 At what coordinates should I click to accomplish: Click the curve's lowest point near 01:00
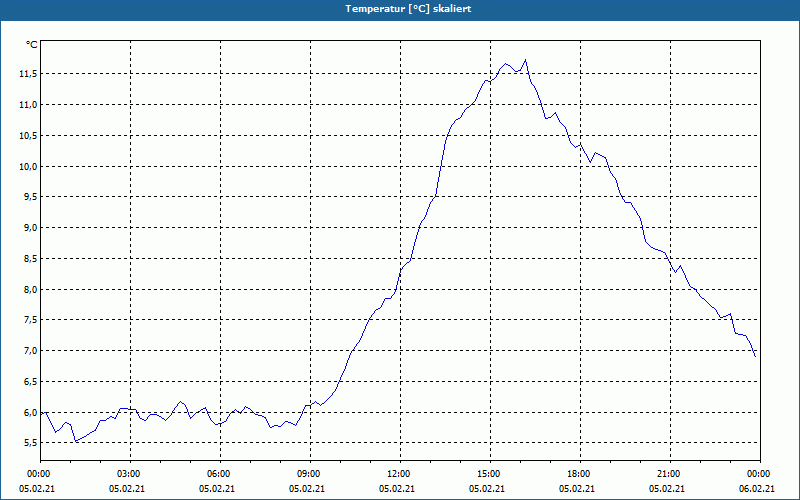pos(76,441)
